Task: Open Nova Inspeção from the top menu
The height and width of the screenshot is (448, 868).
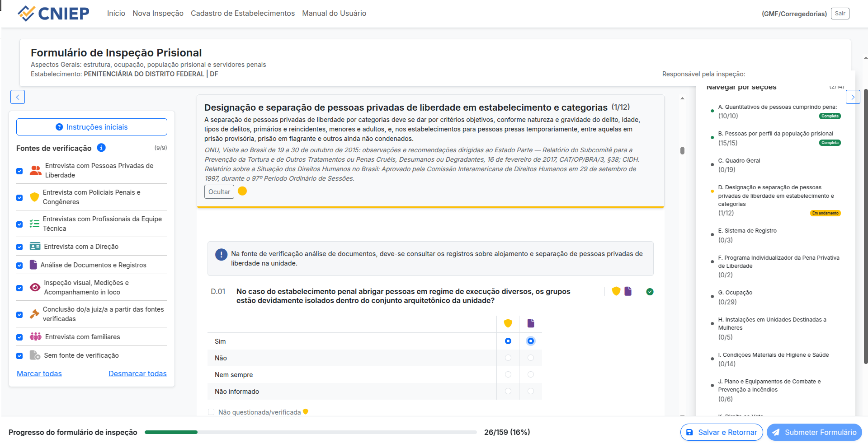Action: coord(158,13)
